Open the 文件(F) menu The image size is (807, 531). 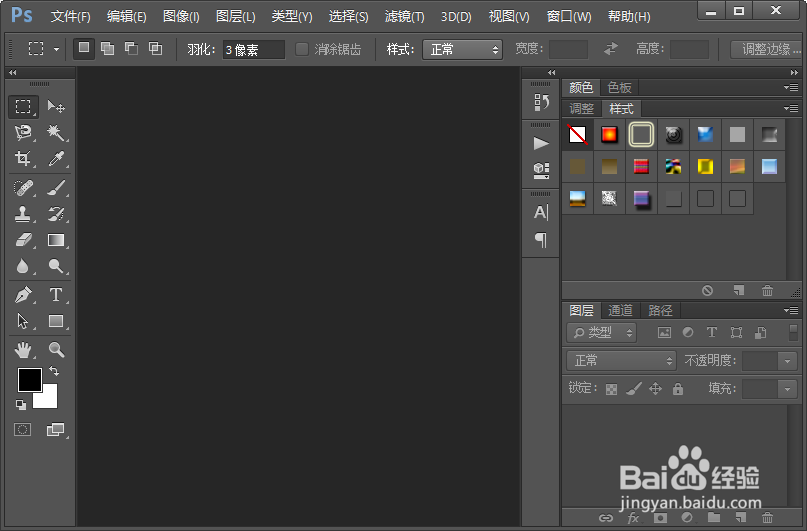click(x=71, y=16)
